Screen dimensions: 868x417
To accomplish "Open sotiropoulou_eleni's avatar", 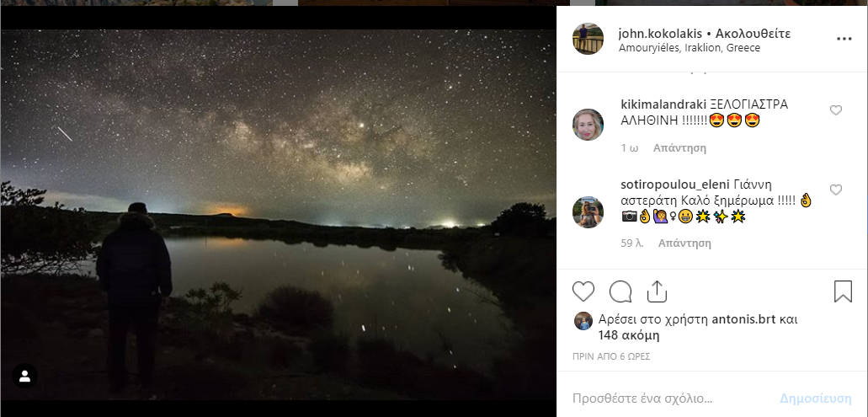I will point(588,211).
